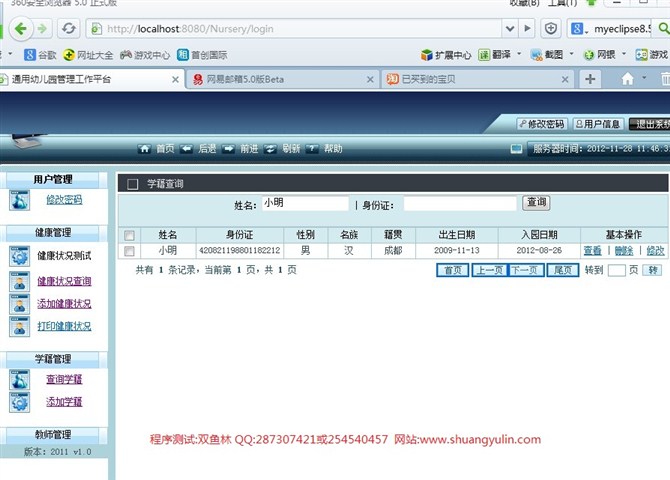Click the 退出系统 button

click(x=650, y=124)
